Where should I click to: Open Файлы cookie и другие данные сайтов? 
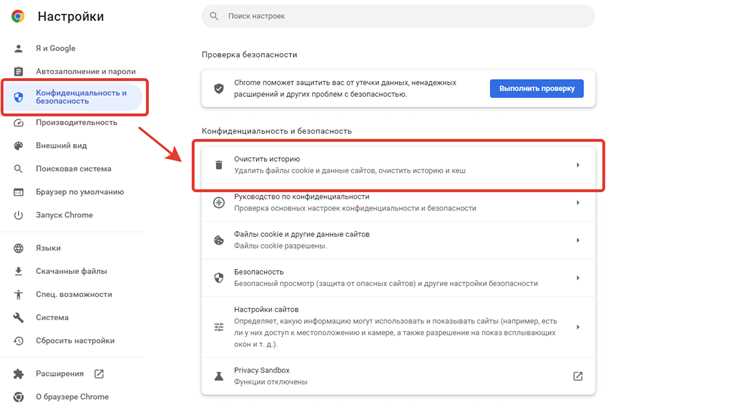pyautogui.click(x=398, y=240)
